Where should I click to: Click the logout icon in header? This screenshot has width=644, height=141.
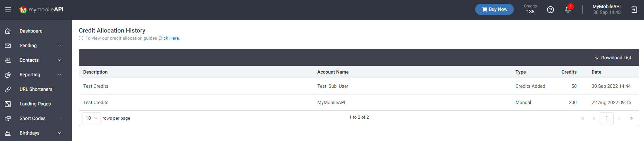[x=634, y=10]
